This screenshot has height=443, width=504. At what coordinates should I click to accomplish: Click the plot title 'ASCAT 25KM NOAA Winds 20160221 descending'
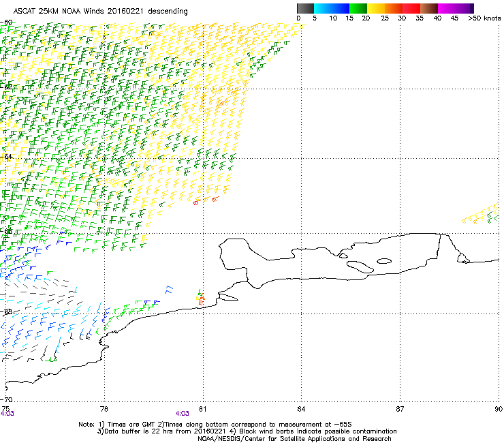[x=100, y=12]
